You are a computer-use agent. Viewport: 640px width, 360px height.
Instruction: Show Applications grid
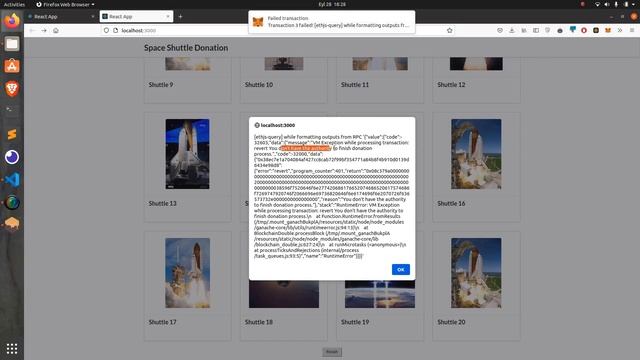[x=12, y=348]
